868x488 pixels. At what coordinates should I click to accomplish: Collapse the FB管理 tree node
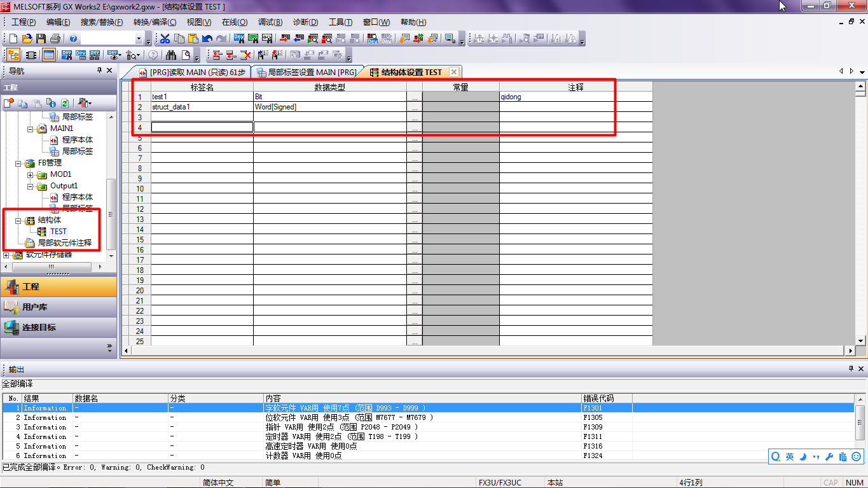tap(18, 163)
